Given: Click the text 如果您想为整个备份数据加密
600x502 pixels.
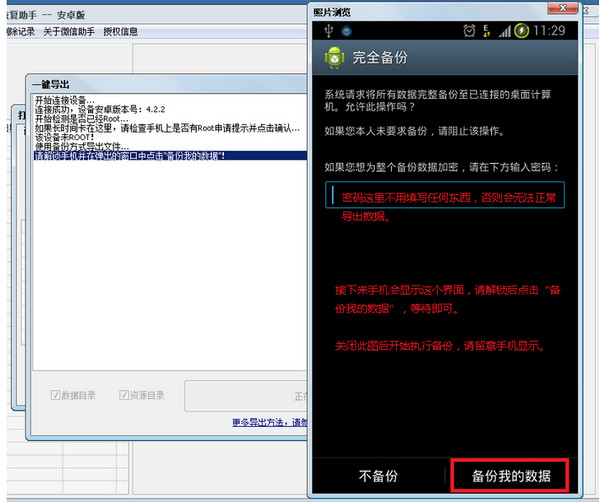Looking at the screenshot, I should pos(442,167).
